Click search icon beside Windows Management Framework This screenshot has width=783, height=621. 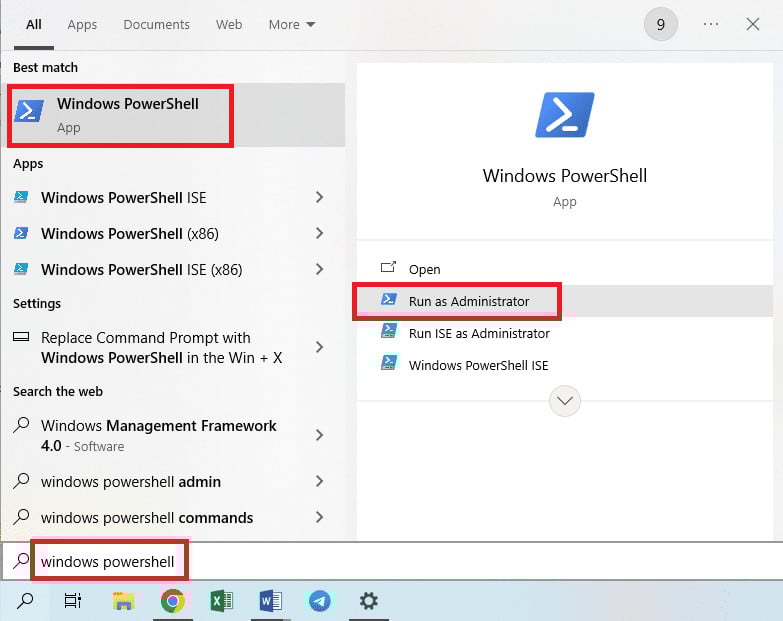tap(21, 424)
